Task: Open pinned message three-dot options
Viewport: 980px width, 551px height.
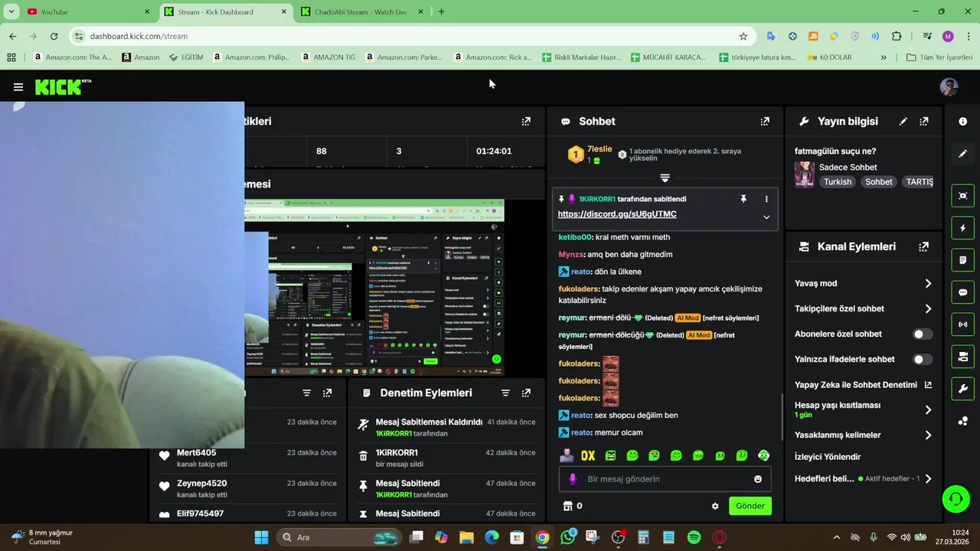Action: (766, 199)
